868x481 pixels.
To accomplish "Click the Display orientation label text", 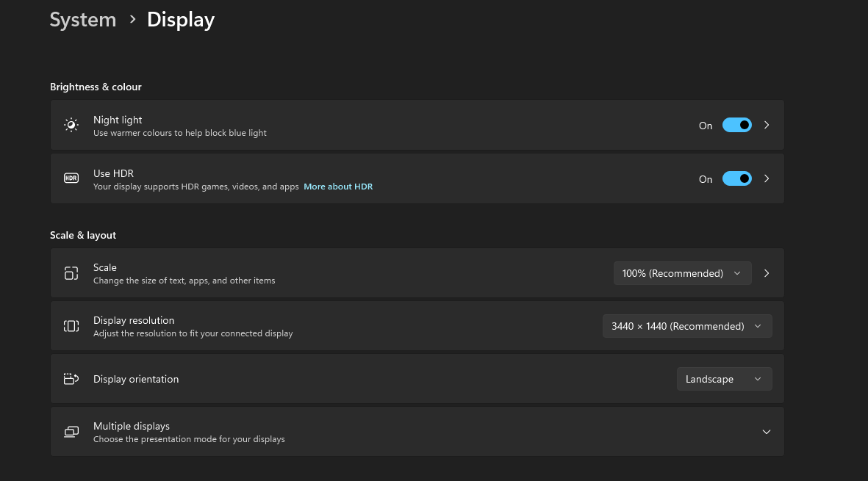I will [136, 379].
